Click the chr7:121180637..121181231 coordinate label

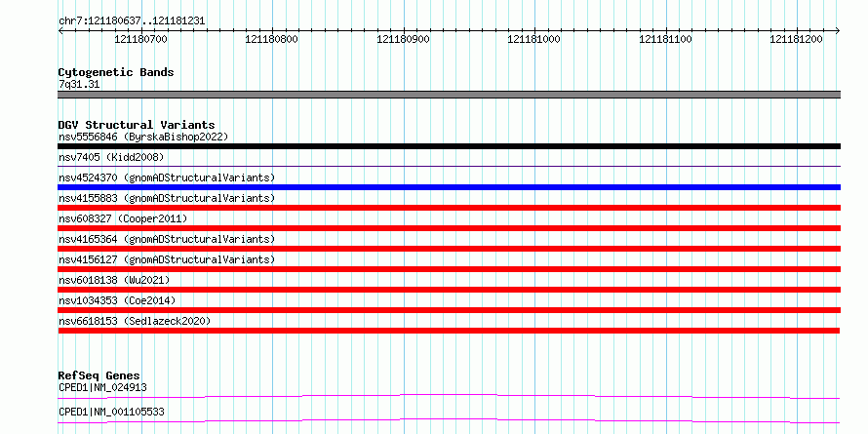[132, 21]
